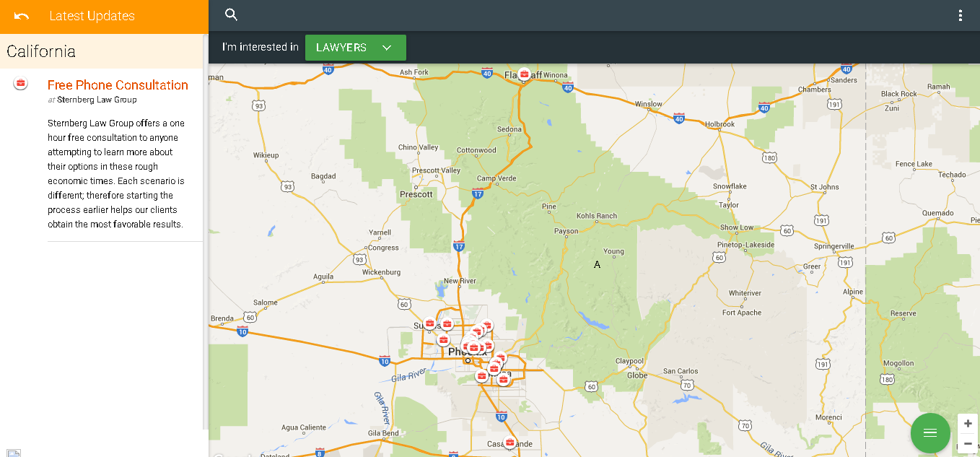Click the Springerville label on the map
The height and width of the screenshot is (457, 980).
(x=834, y=246)
